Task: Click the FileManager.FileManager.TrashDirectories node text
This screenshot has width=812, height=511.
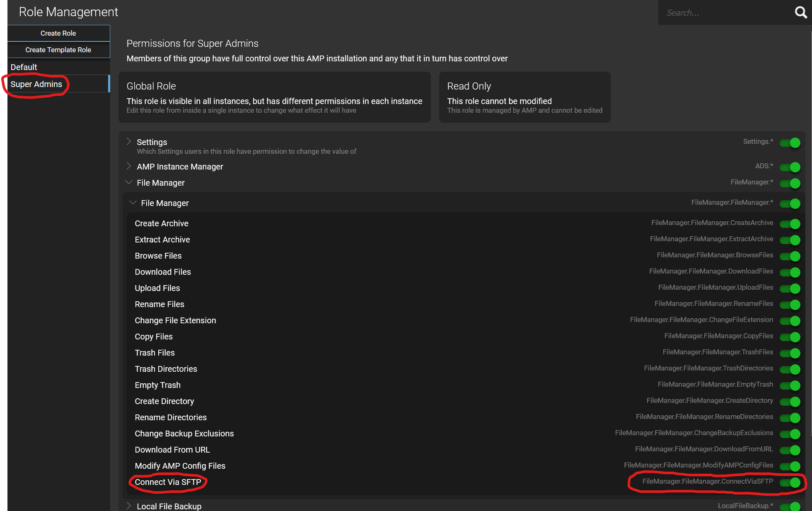Action: pyautogui.click(x=708, y=368)
